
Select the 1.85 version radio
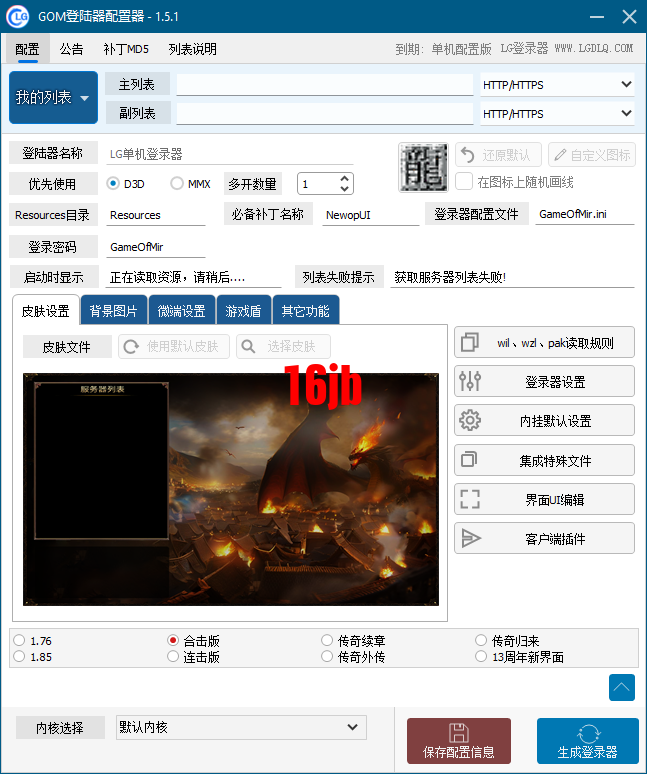click(19, 657)
